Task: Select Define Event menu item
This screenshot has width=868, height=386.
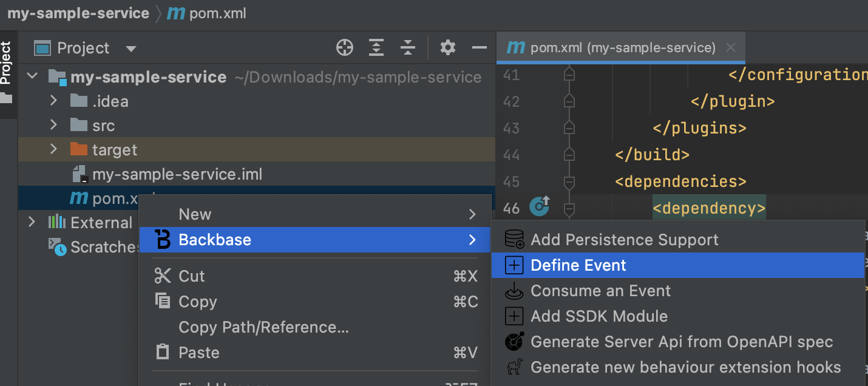Action: [677, 265]
